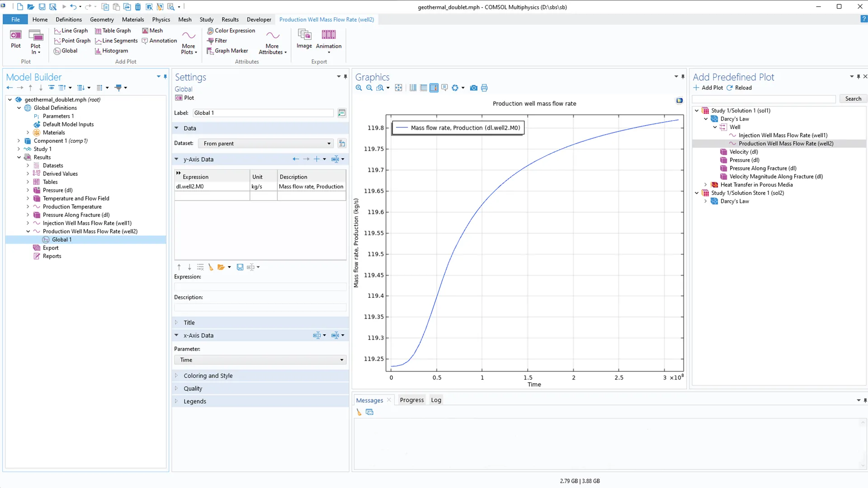Add a Histogram plot
The image size is (868, 488).
[111, 51]
